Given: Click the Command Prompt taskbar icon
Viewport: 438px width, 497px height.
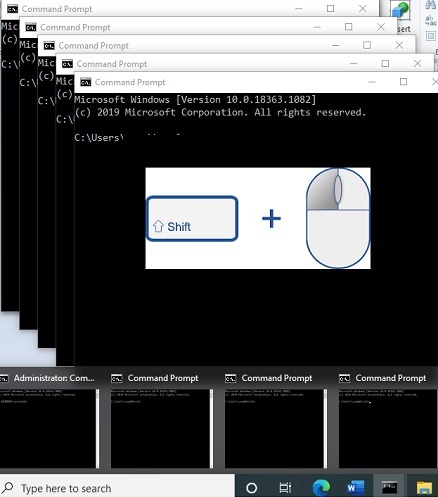Looking at the screenshot, I should pos(389,488).
